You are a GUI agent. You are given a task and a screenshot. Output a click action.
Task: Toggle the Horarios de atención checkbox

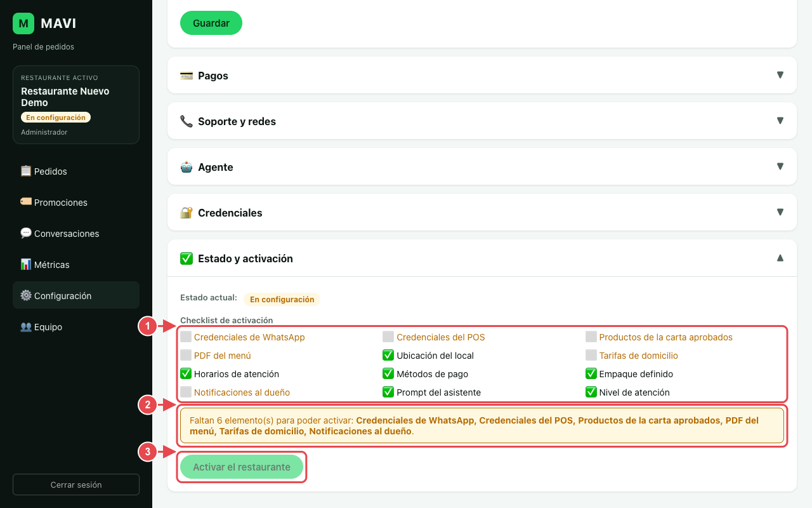pos(186,373)
